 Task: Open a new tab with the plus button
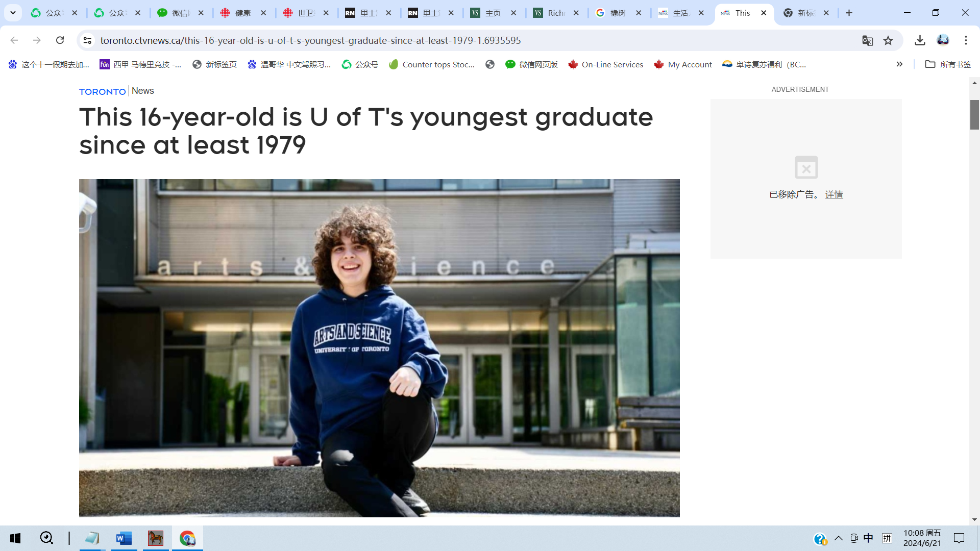point(849,13)
